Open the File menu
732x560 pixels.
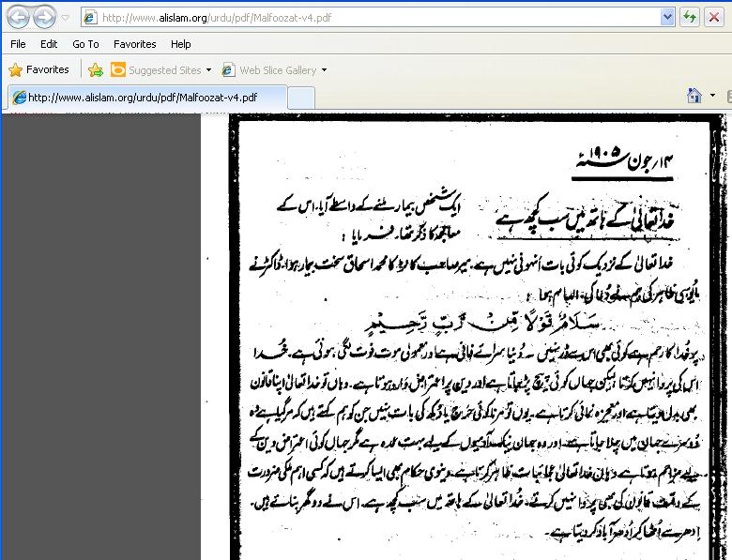[18, 44]
